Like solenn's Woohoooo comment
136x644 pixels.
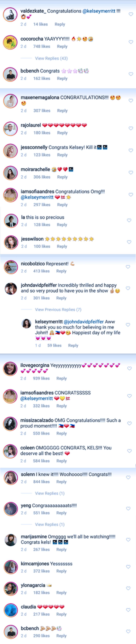click(x=128, y=477)
